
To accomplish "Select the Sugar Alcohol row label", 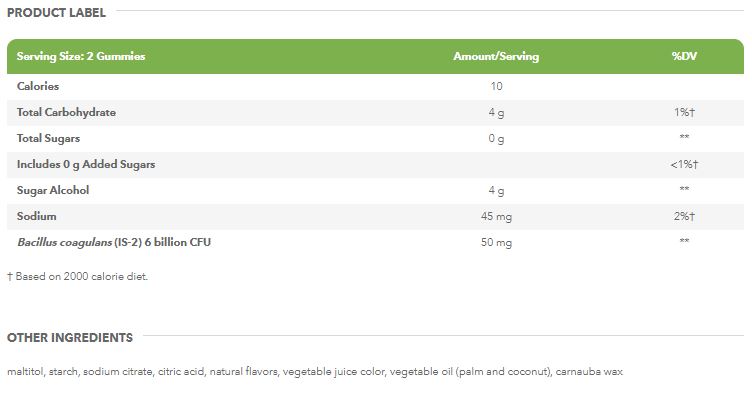I will click(x=53, y=190).
